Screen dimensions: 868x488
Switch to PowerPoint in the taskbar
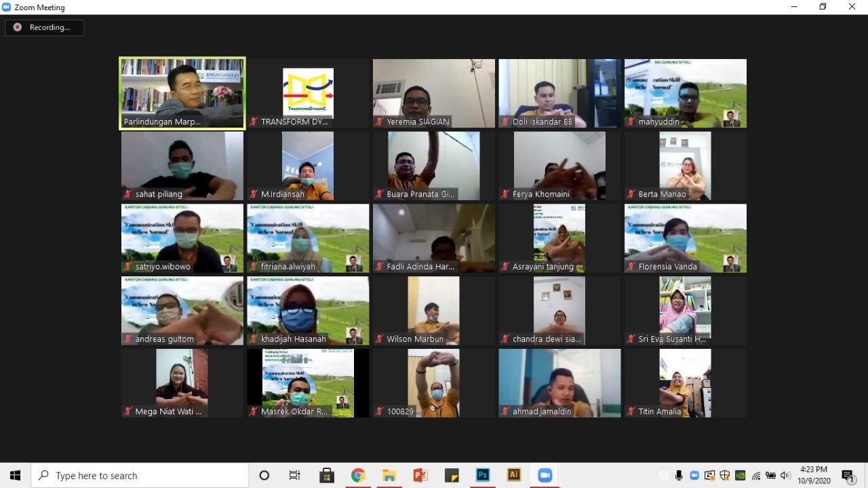[420, 475]
